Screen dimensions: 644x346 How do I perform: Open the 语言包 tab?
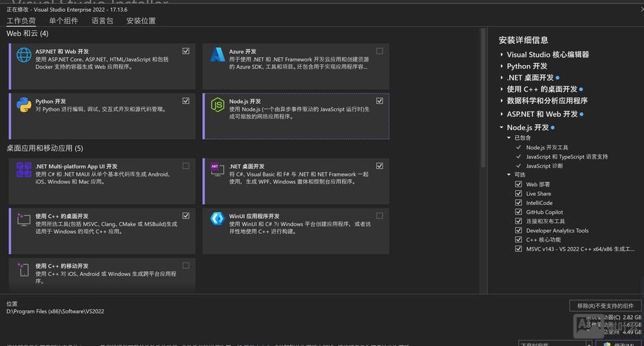tap(102, 21)
